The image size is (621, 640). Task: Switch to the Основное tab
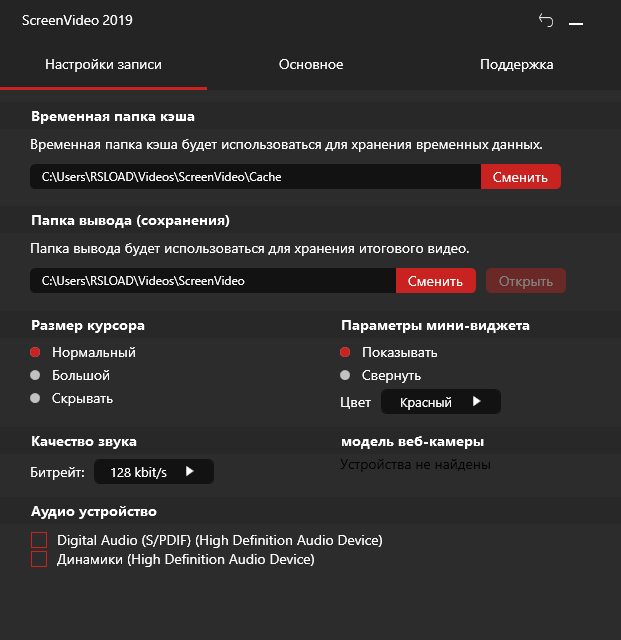pos(310,65)
